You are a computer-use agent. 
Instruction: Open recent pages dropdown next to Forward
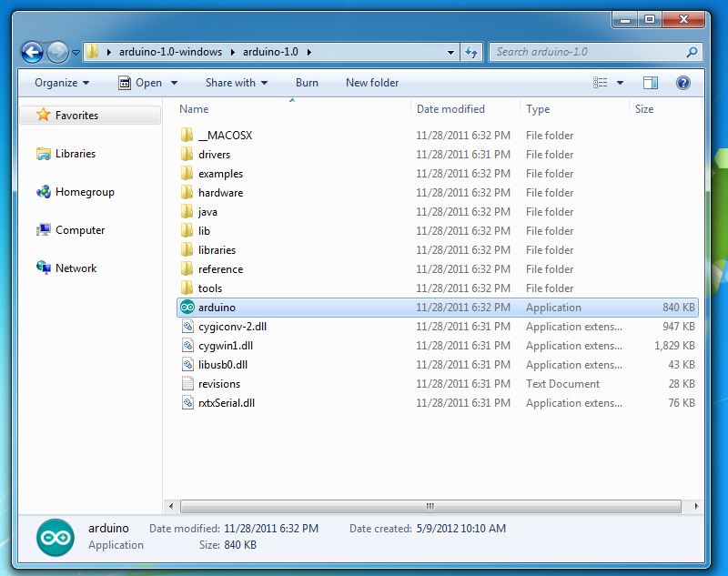[x=76, y=53]
